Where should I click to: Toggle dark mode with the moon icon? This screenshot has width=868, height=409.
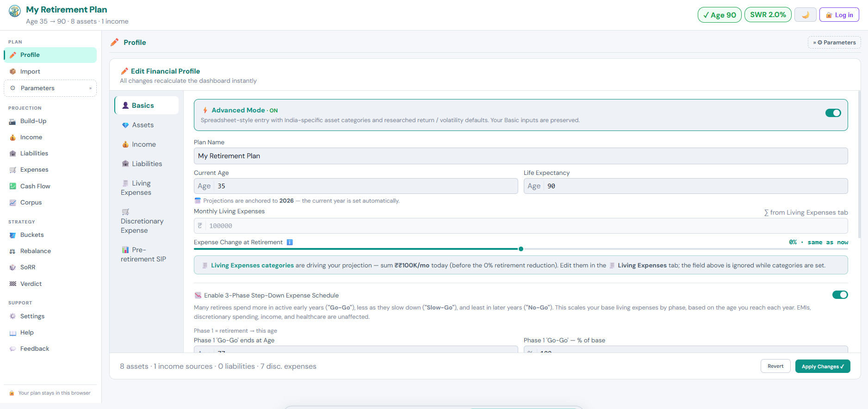tap(806, 15)
